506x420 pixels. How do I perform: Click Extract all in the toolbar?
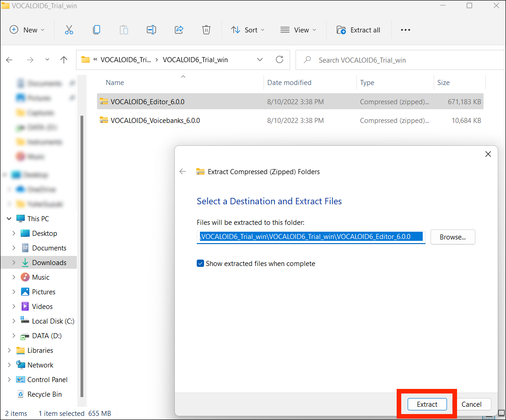tap(359, 30)
